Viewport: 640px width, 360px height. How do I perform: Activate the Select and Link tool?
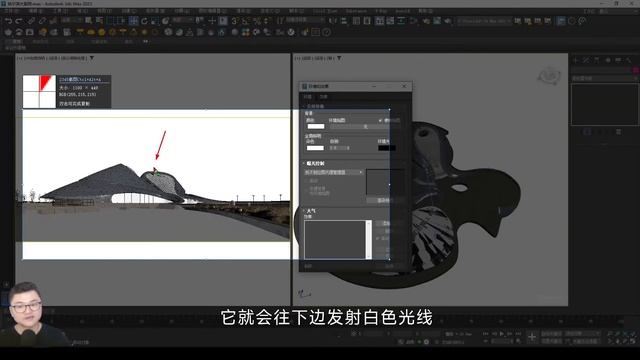(31, 20)
